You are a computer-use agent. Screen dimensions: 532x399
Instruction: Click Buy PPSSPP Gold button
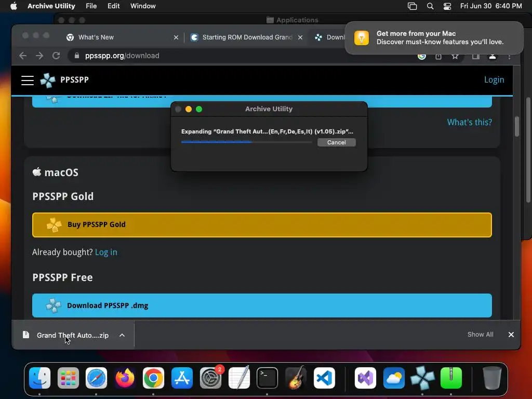(x=262, y=225)
